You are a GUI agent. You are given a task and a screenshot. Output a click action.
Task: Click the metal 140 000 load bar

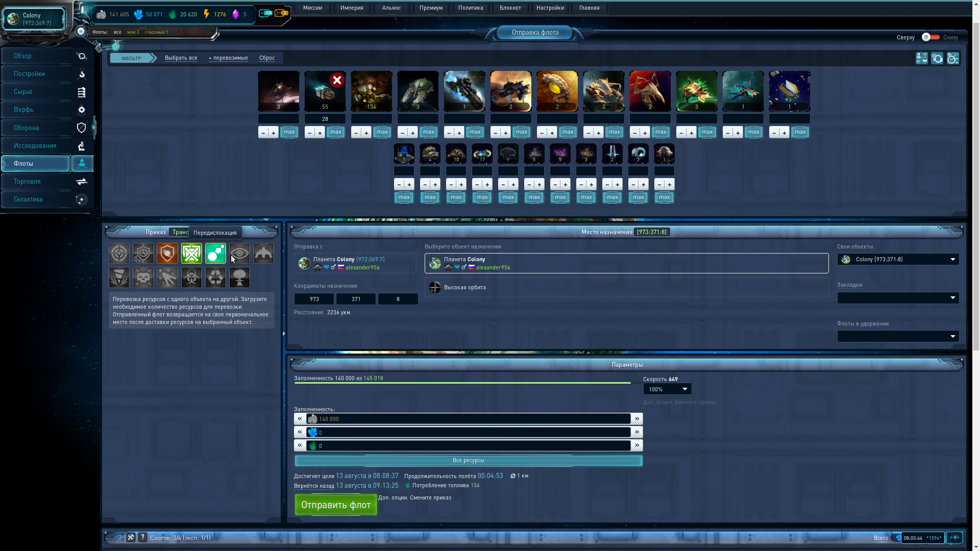(468, 419)
